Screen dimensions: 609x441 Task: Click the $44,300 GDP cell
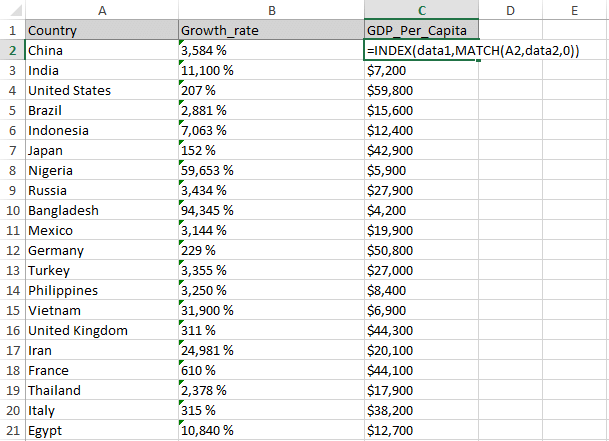tap(421, 330)
